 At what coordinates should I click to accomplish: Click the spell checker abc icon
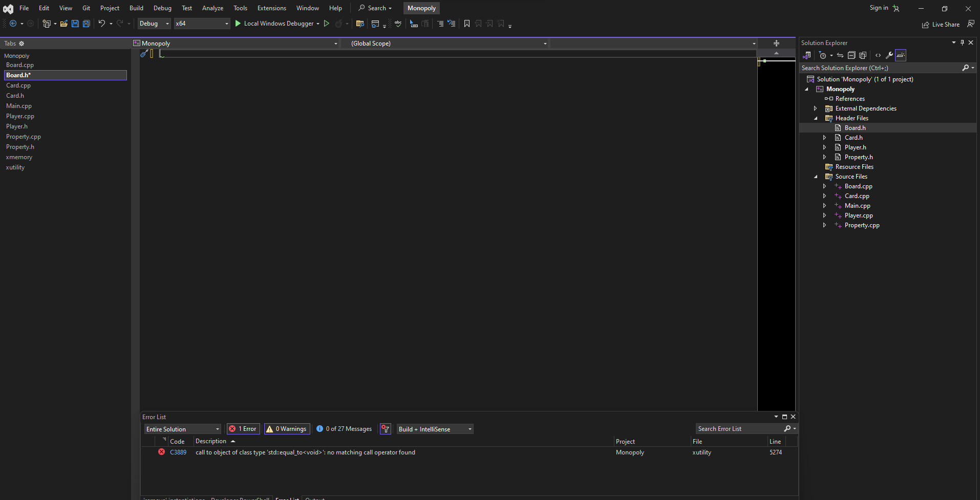click(398, 24)
